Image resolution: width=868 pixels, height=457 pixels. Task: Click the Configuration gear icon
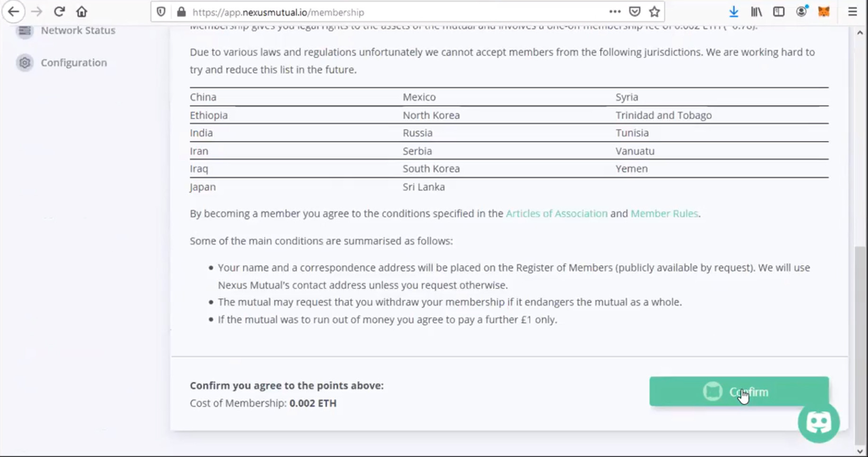pyautogui.click(x=25, y=63)
